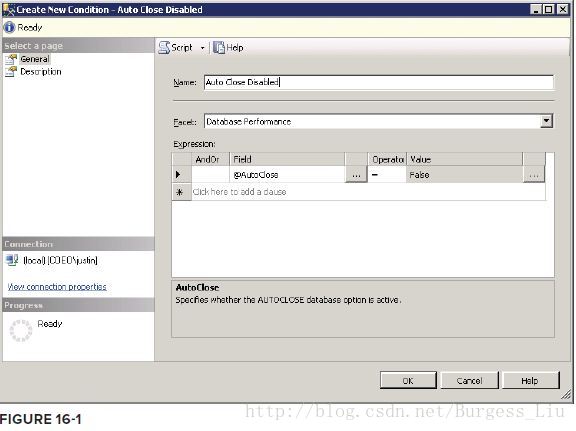Screen dimensions: 576x431
Task: Click the AutoClose description heading
Action: pyautogui.click(x=197, y=287)
